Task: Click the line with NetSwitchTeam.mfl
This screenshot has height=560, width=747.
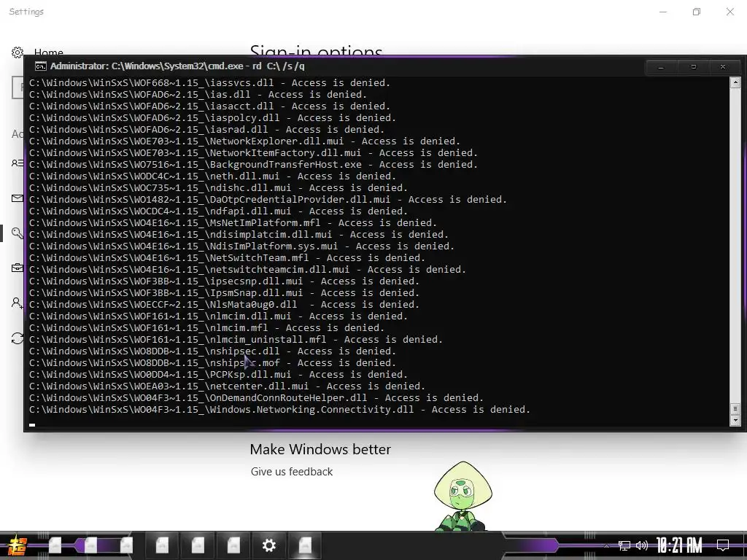Action: point(228,257)
